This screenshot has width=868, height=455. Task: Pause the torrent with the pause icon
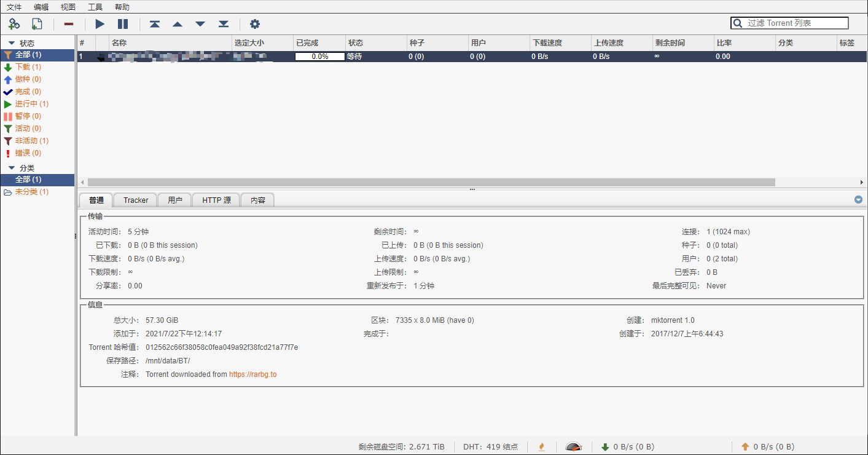(x=123, y=24)
